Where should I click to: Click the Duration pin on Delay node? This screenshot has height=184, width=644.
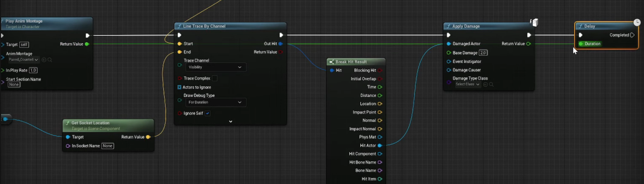tap(581, 44)
